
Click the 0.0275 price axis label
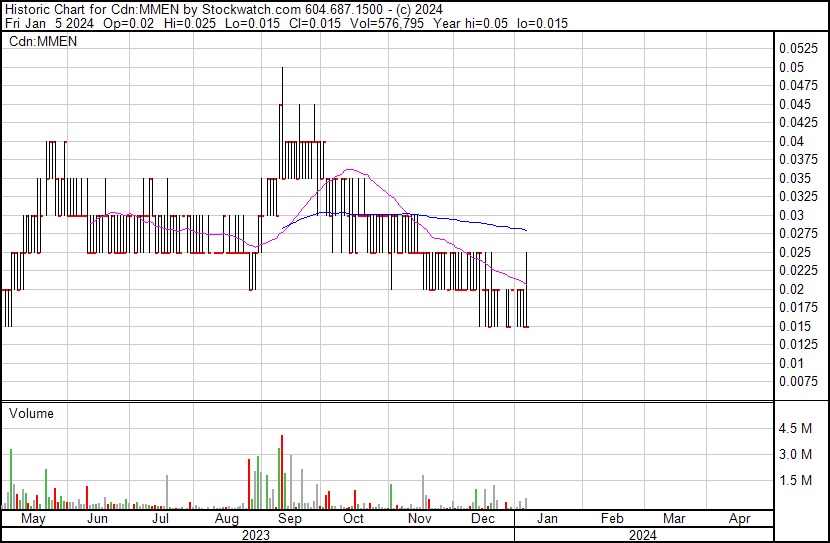tap(798, 233)
